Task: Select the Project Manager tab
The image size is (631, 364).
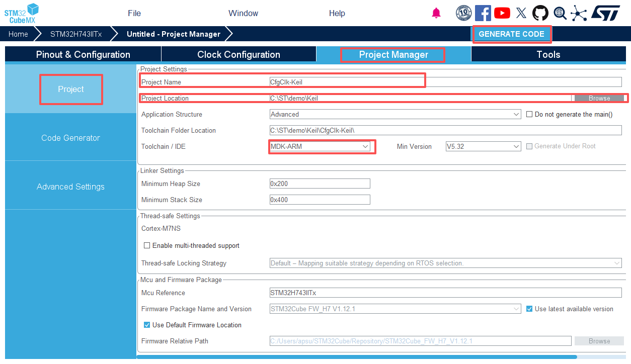Action: tap(393, 54)
